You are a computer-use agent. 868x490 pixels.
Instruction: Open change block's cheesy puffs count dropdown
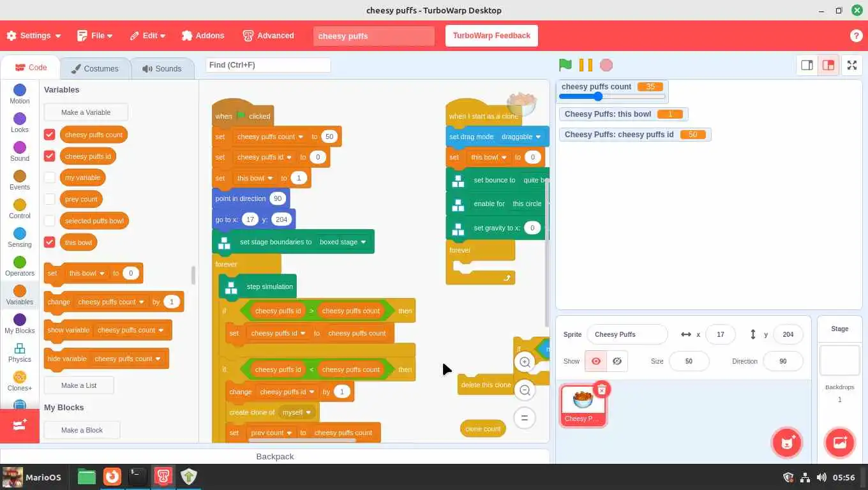[111, 302]
